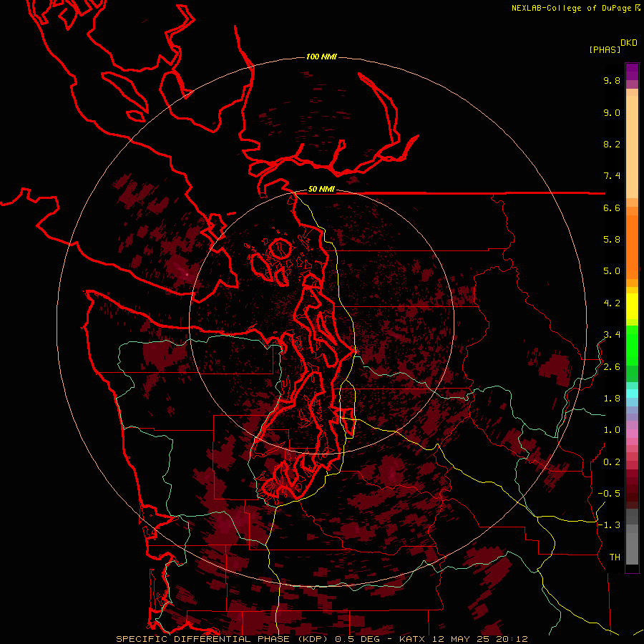Click the 50 NMI range ring label

[x=321, y=190]
